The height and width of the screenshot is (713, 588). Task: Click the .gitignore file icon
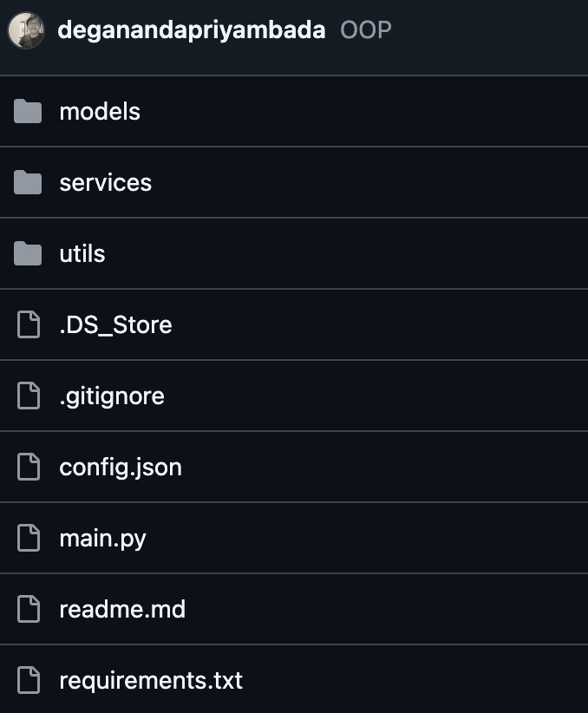point(29,396)
